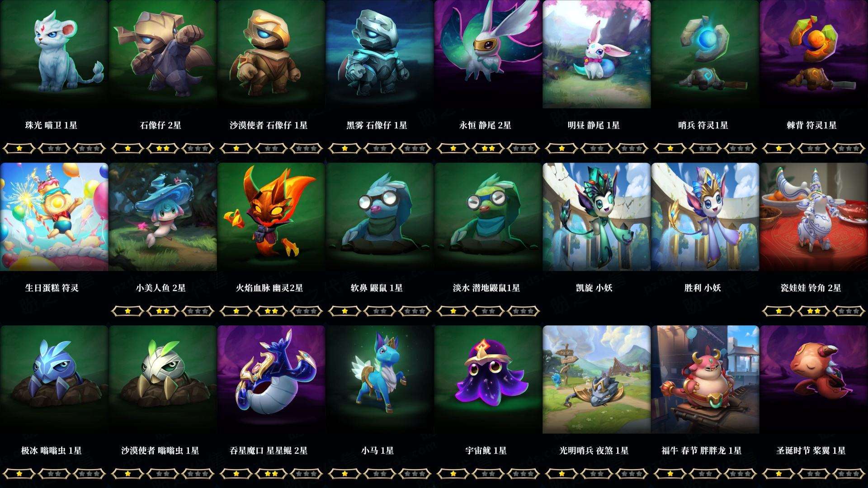Screen dimensions: 868x488
Task: Select one-star badge under 珠光 喵卫
Action: [19, 148]
